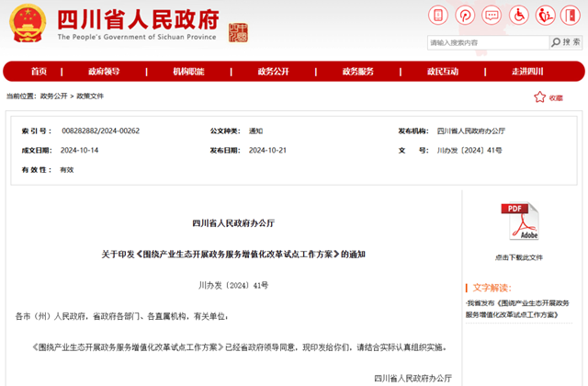Select the 政务公开 navigation item
The width and height of the screenshot is (588, 386).
(x=274, y=72)
